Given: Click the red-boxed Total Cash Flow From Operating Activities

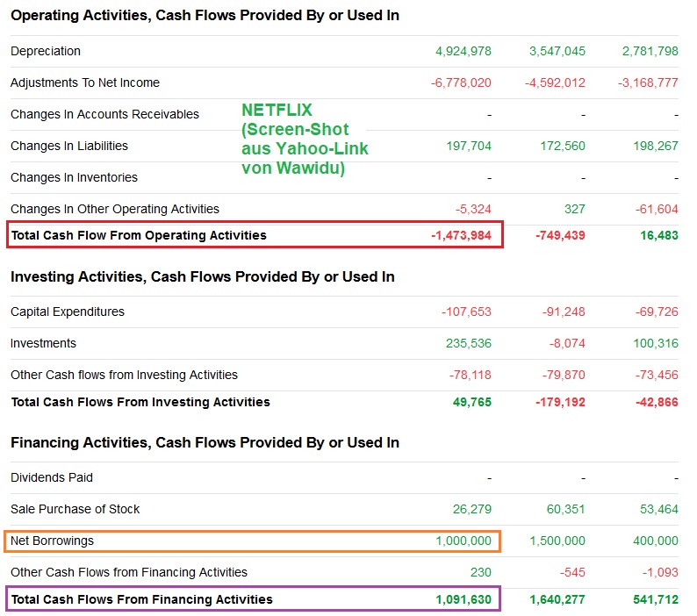Looking at the screenshot, I should pyautogui.click(x=139, y=235).
